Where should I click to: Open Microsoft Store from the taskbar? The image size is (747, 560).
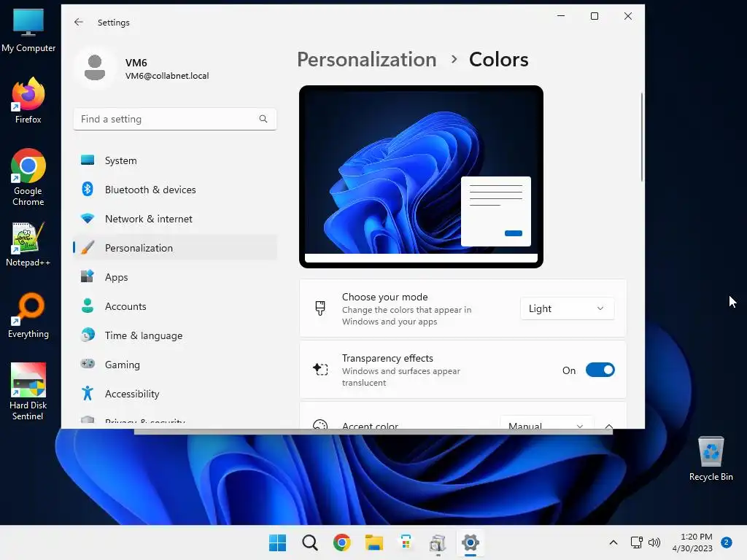tap(406, 542)
